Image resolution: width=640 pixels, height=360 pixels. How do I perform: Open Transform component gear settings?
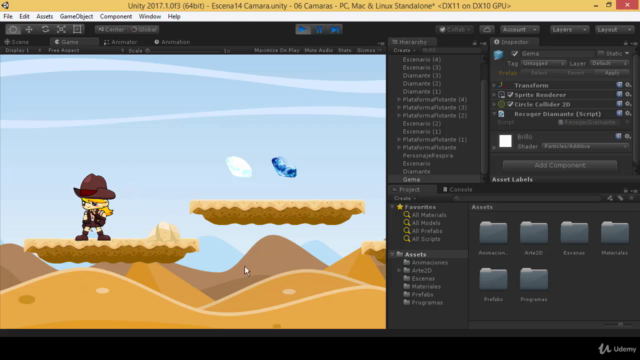click(x=628, y=85)
